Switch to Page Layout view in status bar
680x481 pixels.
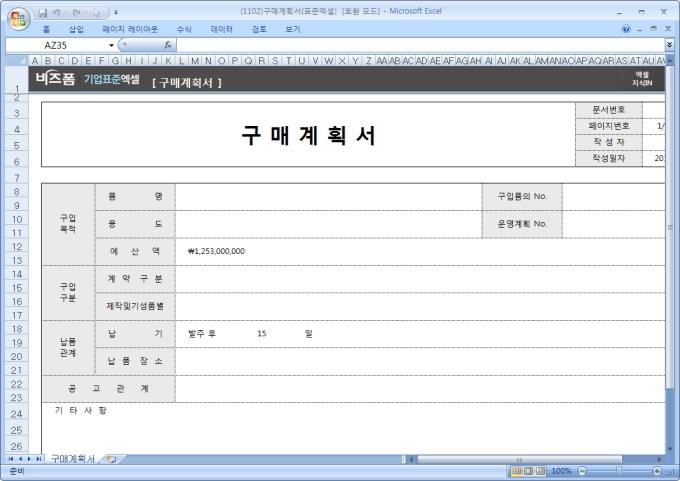[528, 471]
